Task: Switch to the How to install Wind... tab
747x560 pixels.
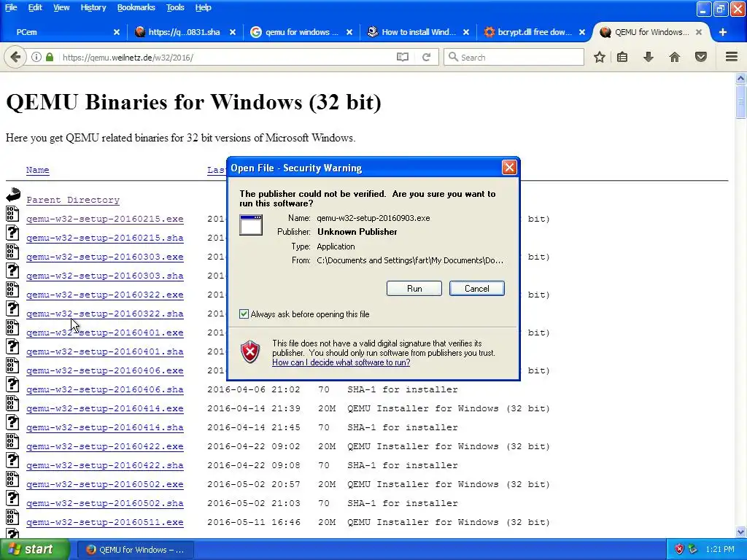Action: (x=418, y=32)
